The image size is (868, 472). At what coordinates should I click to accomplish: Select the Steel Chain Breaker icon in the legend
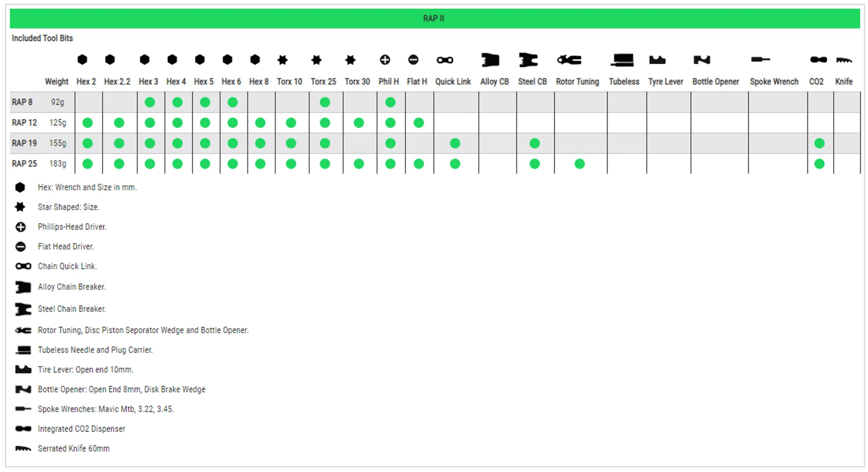[23, 309]
